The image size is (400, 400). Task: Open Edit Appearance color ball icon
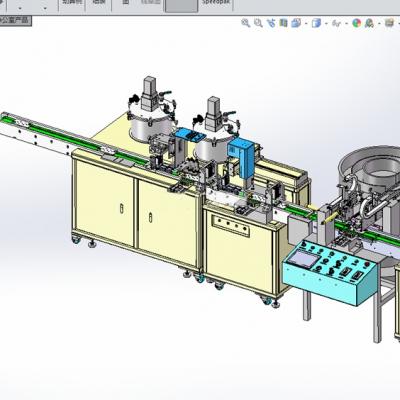[357, 23]
